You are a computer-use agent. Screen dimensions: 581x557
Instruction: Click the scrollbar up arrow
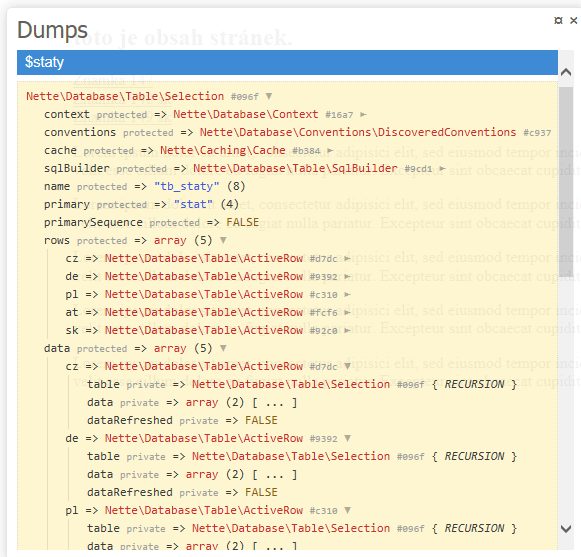(x=566, y=72)
